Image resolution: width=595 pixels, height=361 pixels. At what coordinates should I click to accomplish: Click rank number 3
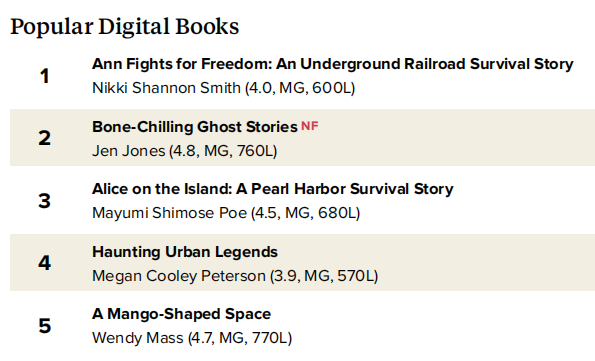(x=44, y=201)
